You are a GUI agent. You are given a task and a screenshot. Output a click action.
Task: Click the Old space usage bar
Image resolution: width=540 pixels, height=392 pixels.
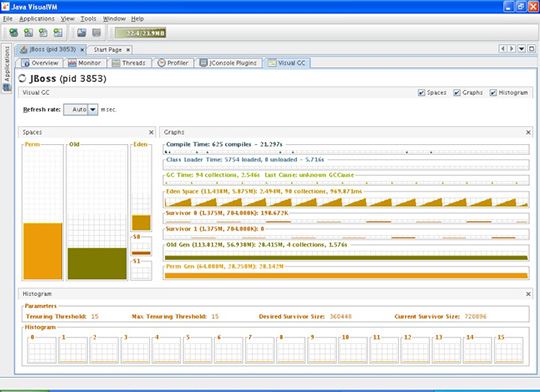97,263
